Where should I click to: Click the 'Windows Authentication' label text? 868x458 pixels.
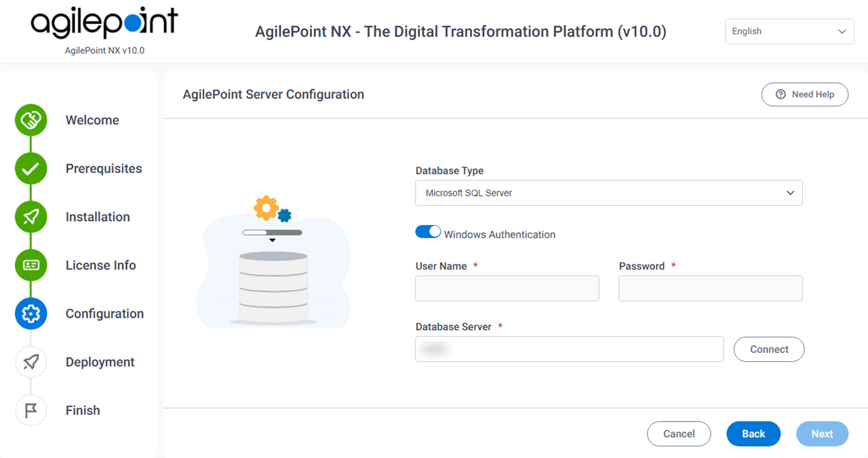(500, 235)
